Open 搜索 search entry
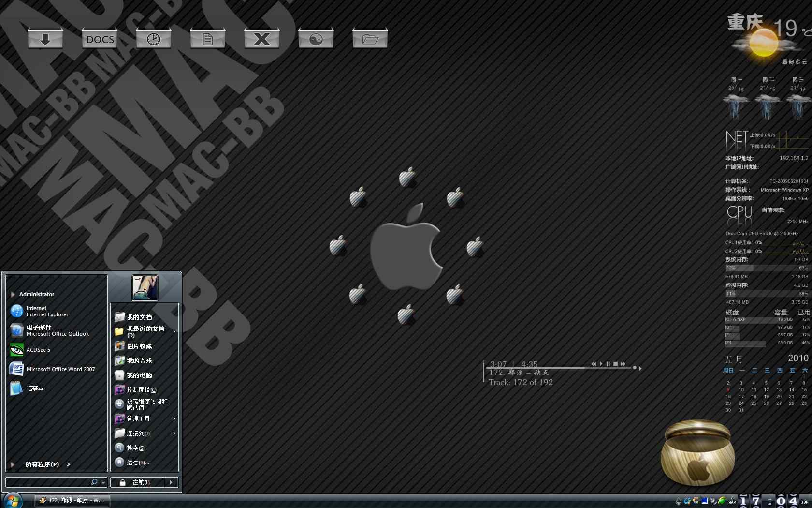This screenshot has height=508, width=812. click(145, 448)
